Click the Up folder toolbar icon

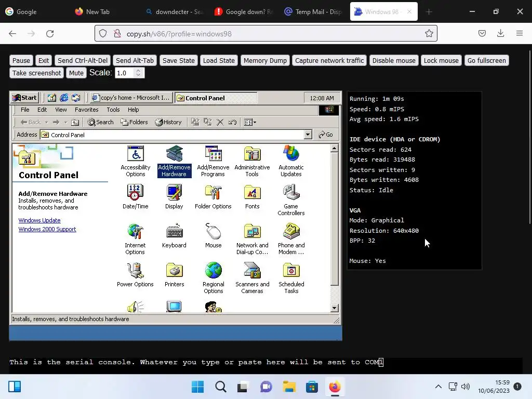coord(75,122)
